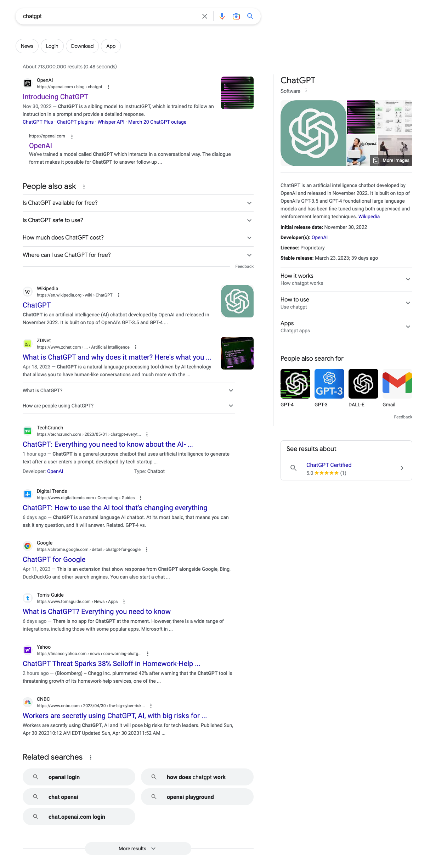Open large ChatGPT logo image in panel

click(x=313, y=133)
